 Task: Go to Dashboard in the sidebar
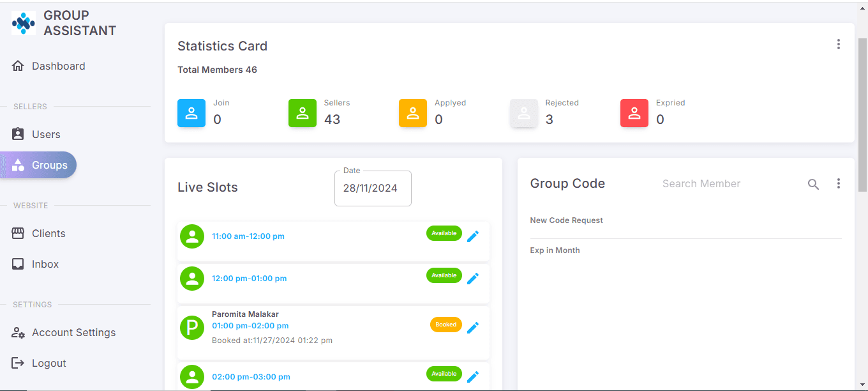pyautogui.click(x=49, y=66)
